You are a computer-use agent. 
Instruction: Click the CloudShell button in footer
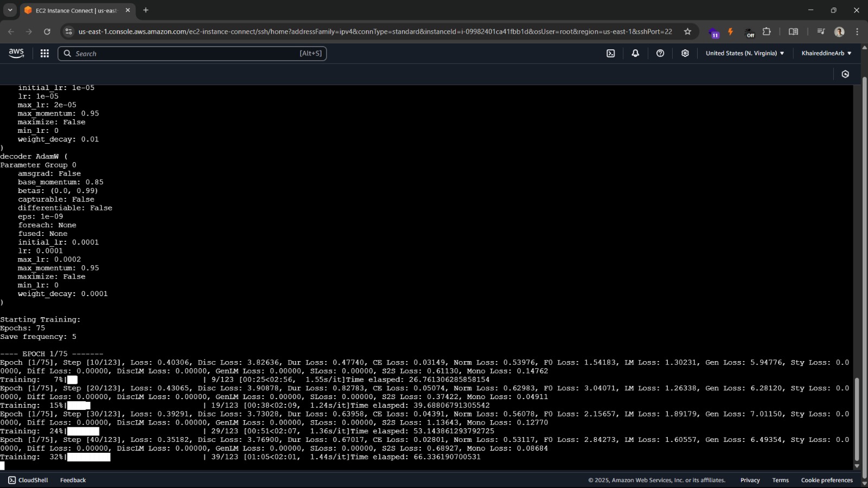tap(28, 480)
